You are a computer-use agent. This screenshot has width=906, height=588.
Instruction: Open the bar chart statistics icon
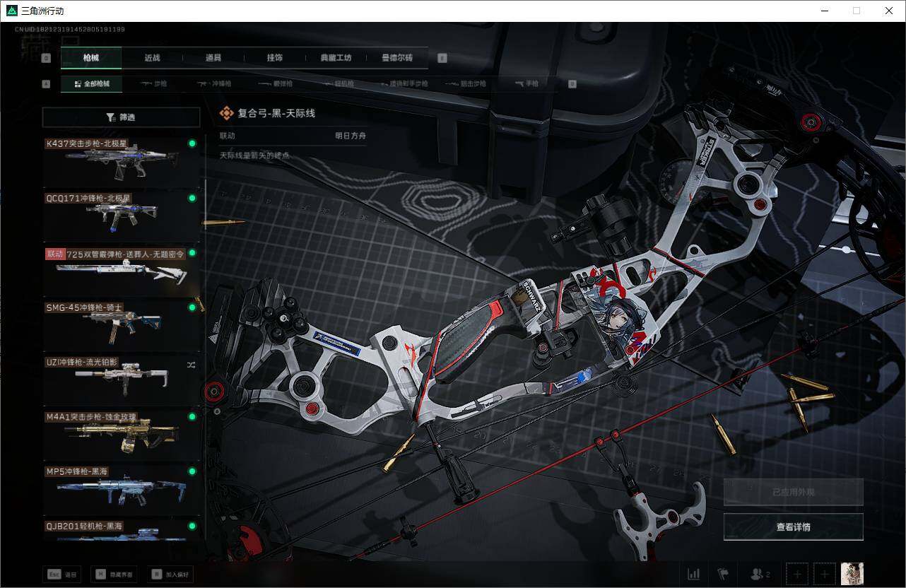[694, 574]
